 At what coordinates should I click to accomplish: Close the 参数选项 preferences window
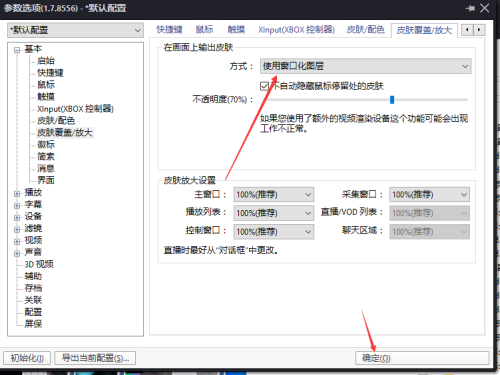pyautogui.click(x=485, y=8)
